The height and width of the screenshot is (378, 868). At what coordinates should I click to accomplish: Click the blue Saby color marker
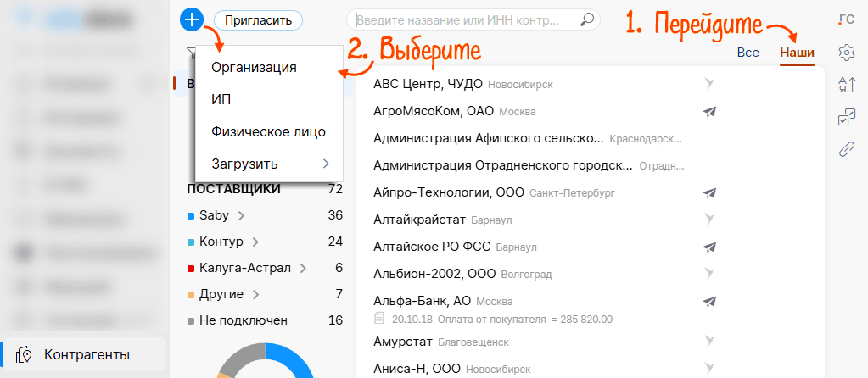pyautogui.click(x=191, y=216)
